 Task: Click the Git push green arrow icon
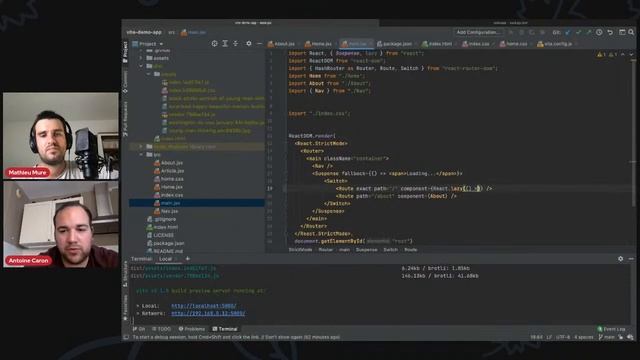coord(589,32)
